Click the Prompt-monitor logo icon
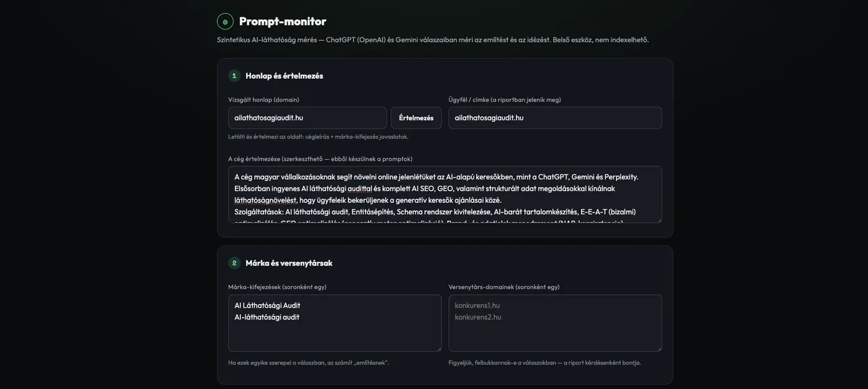The image size is (868, 389). click(225, 22)
